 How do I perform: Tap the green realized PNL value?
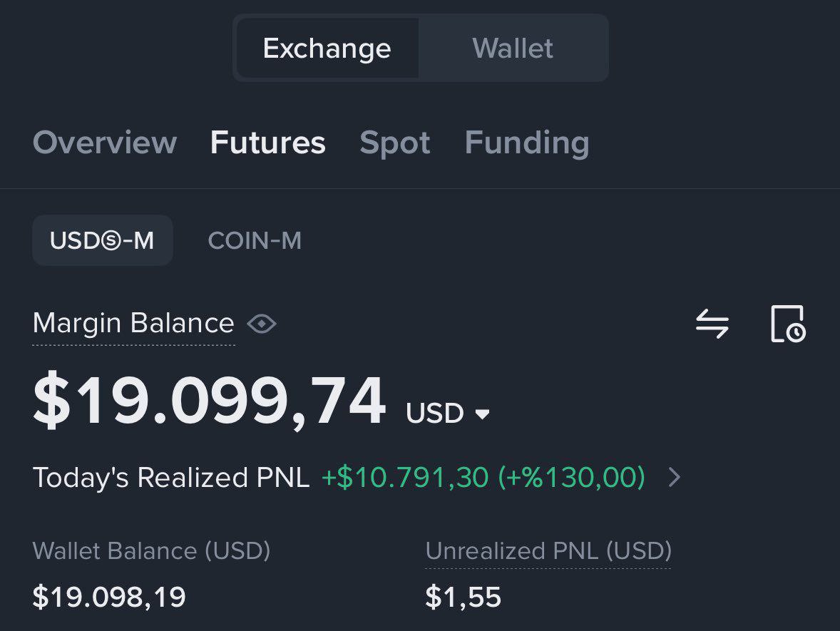point(483,477)
